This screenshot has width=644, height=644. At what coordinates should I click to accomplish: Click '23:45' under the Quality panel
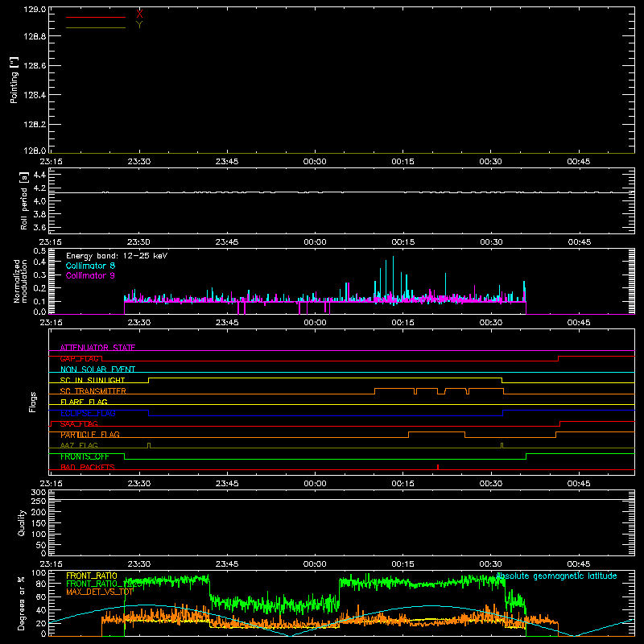point(227,564)
